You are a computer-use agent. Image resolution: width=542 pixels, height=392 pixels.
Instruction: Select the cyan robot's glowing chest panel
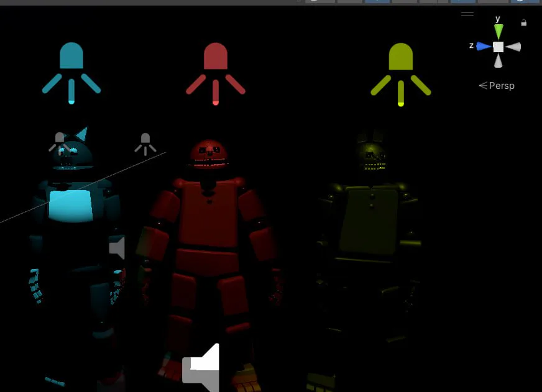click(71, 206)
